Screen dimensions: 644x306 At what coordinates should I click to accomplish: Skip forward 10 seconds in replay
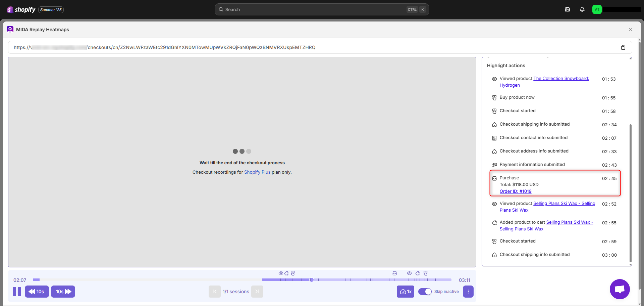(x=63, y=292)
